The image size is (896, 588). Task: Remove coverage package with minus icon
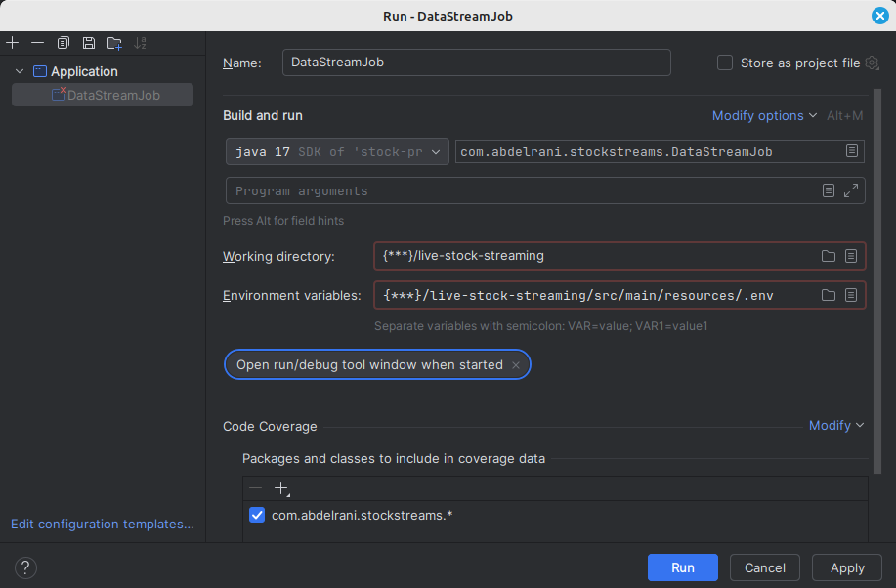tap(255, 488)
